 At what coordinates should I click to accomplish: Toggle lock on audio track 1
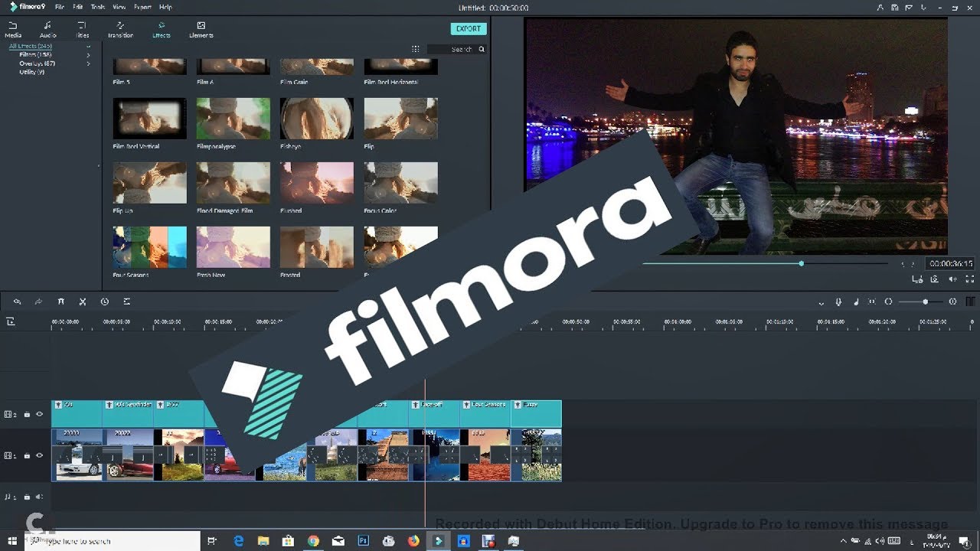point(27,497)
